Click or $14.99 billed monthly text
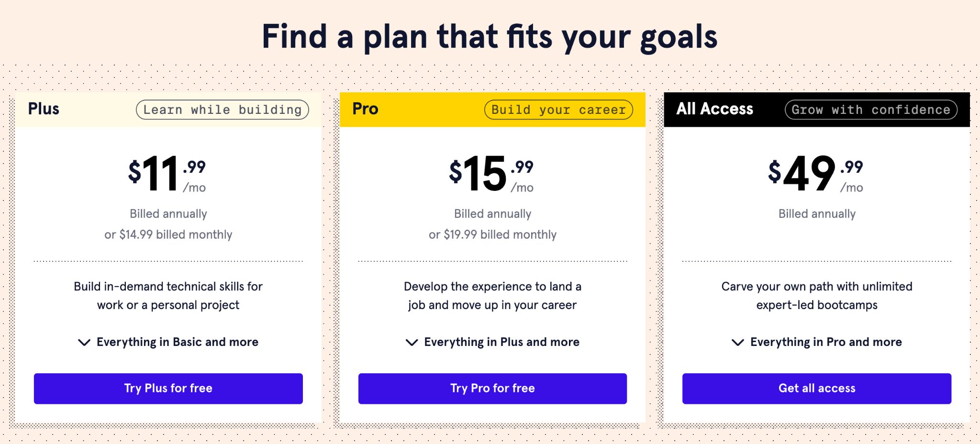Viewport: 980px width, 444px height. 168,234
